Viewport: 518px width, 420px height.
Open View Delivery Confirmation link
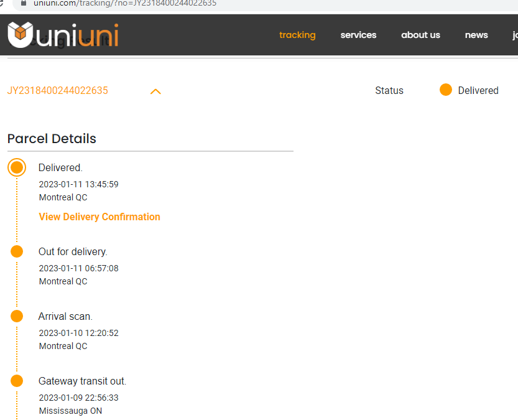[x=99, y=217]
